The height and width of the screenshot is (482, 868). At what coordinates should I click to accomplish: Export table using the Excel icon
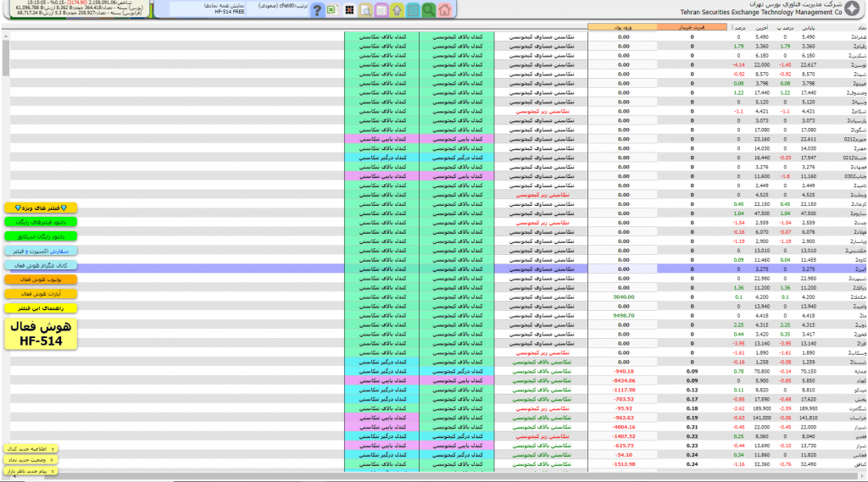pos(332,10)
